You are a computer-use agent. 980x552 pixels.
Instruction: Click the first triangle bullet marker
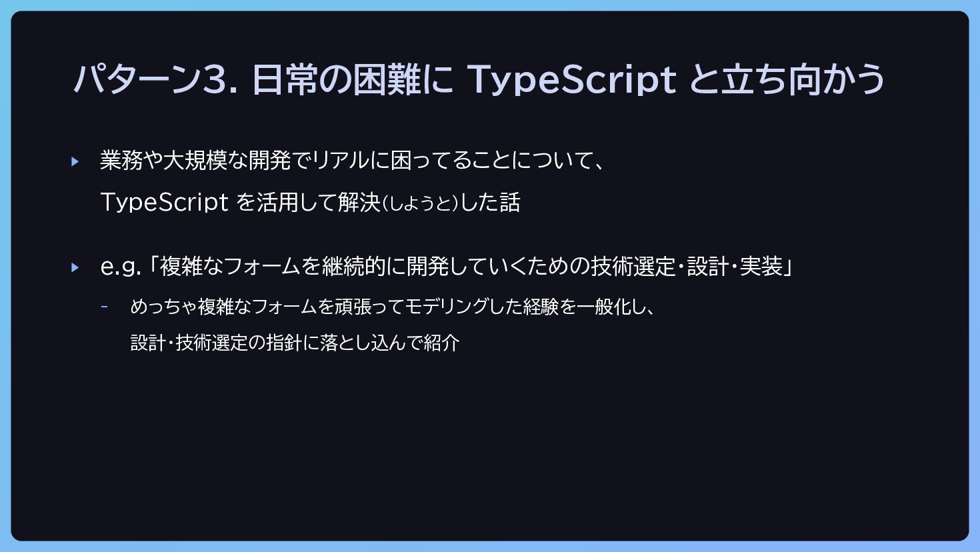[75, 161]
